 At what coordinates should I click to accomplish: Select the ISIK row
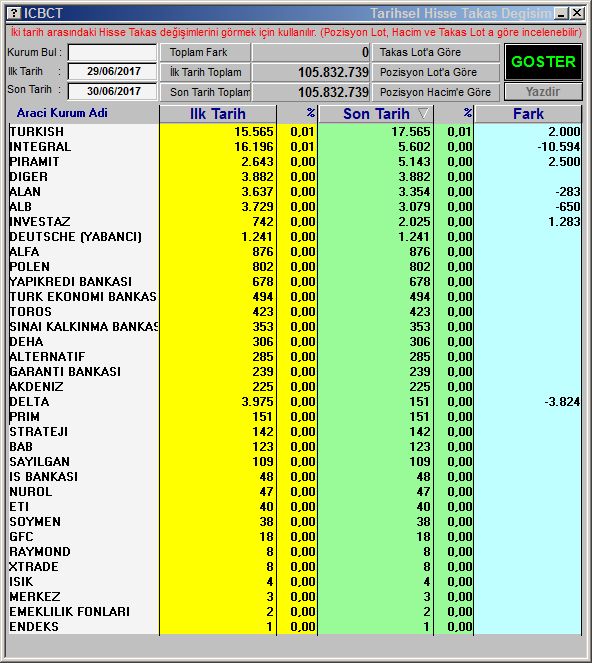295,582
